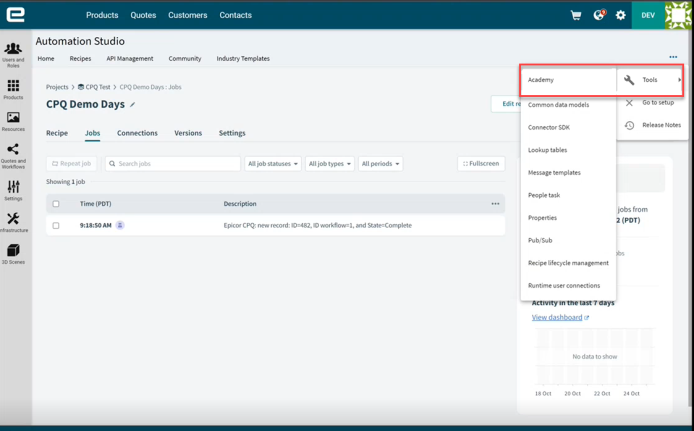
Task: Open the All periods dropdown
Action: (x=380, y=164)
